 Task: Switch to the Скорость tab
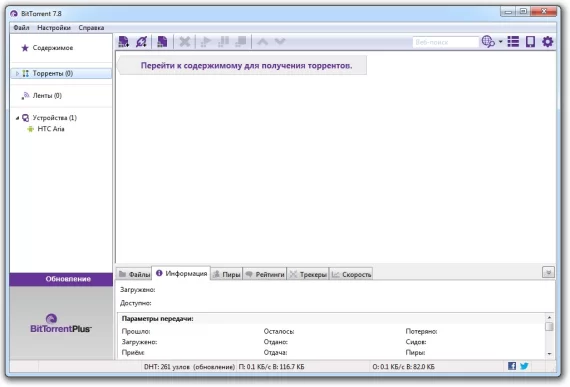coord(351,274)
